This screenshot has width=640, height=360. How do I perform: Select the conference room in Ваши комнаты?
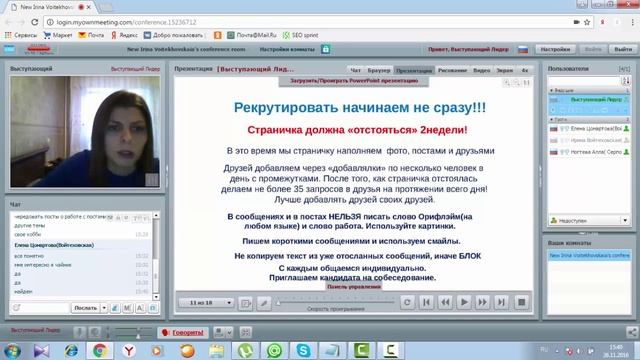tap(589, 256)
